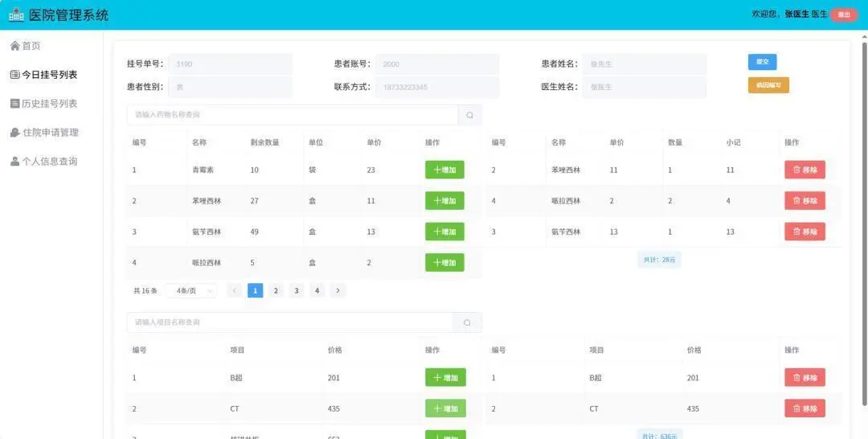Click the 挂号单号 field
This screenshot has width=868, height=439.
click(231, 64)
